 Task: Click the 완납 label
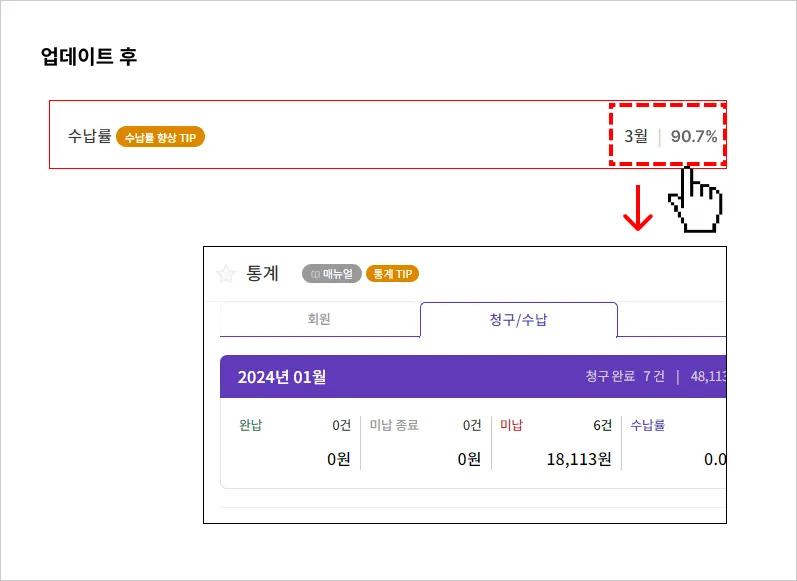[x=251, y=425]
